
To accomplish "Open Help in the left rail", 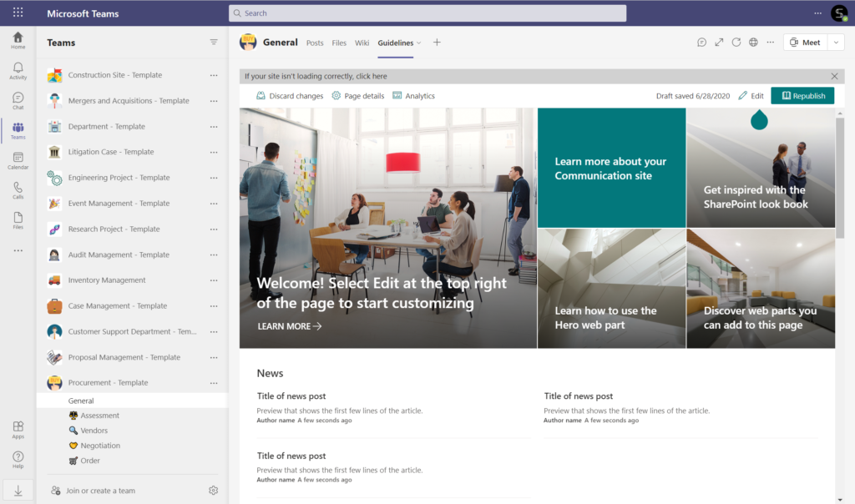I will pos(18,460).
